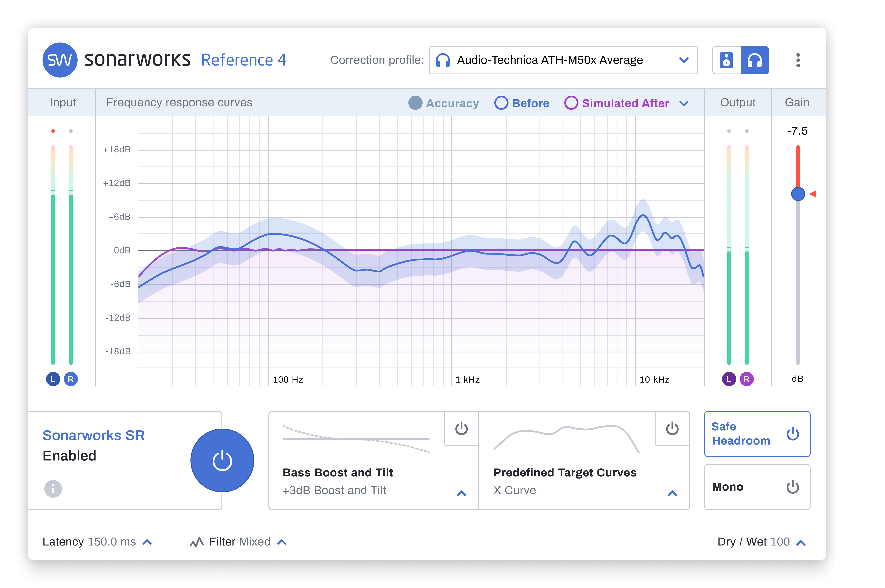Click output left channel L badge

(x=729, y=379)
